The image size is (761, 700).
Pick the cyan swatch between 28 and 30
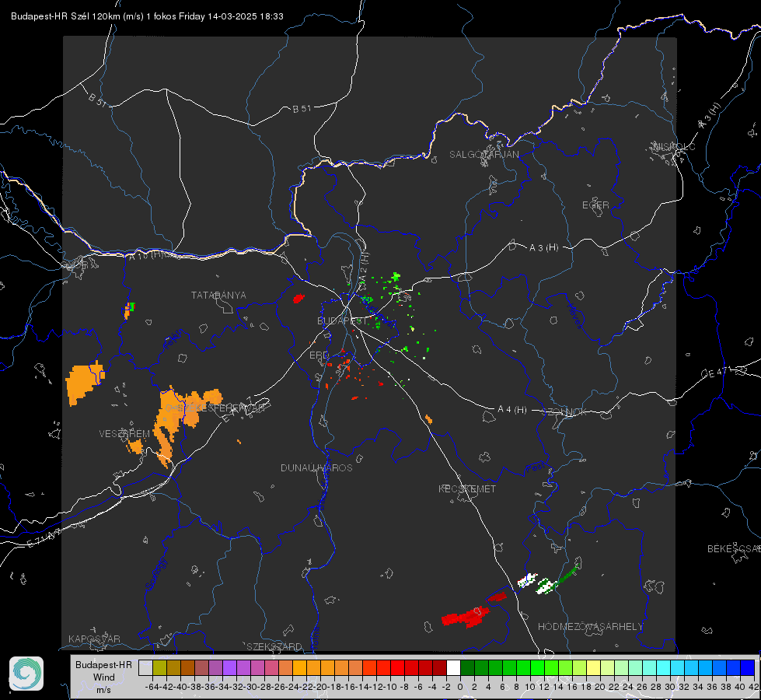tap(663, 667)
